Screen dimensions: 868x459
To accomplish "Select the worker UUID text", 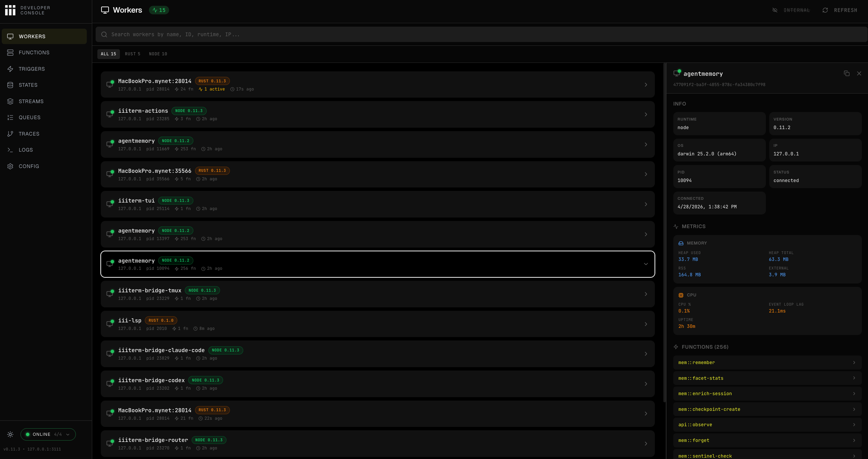I will click(719, 85).
